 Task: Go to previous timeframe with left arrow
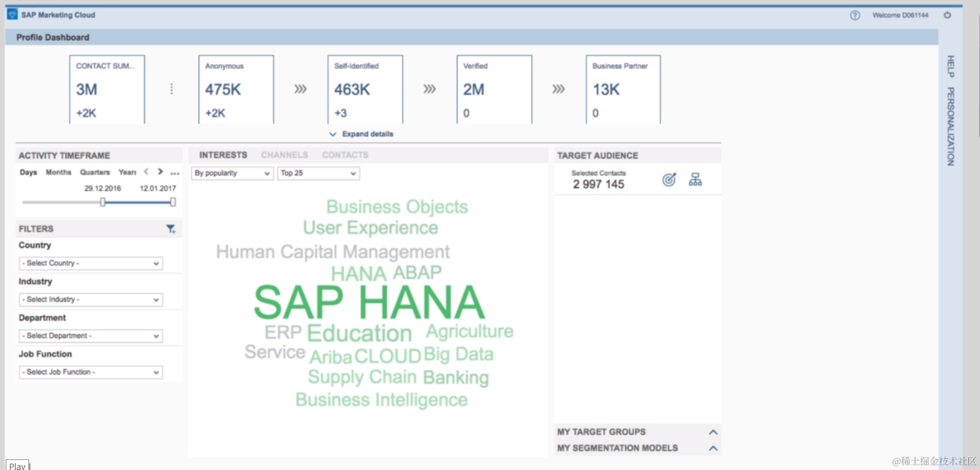click(x=146, y=171)
